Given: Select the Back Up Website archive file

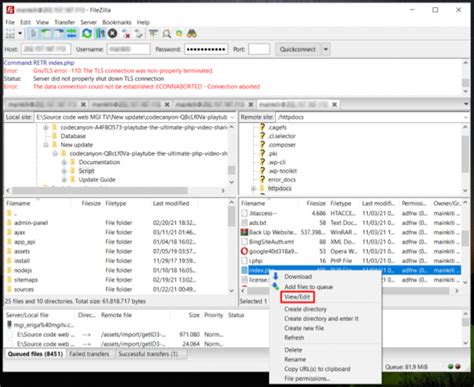Looking at the screenshot, I should 272,232.
